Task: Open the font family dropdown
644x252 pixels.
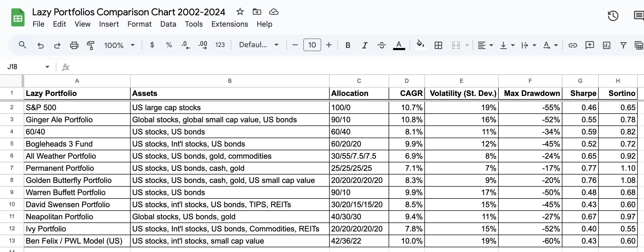Action: (259, 45)
